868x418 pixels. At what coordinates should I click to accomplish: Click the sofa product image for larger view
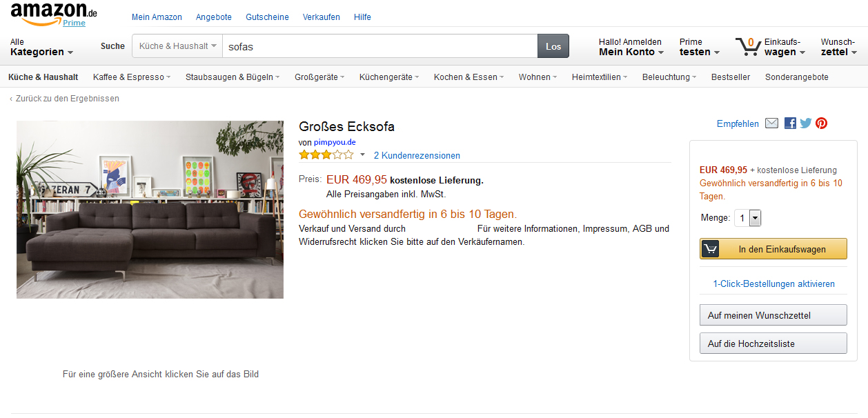(150, 210)
